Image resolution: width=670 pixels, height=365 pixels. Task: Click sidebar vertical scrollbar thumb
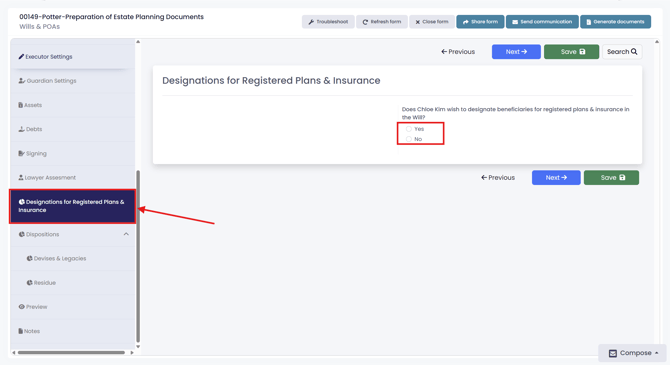(138, 256)
